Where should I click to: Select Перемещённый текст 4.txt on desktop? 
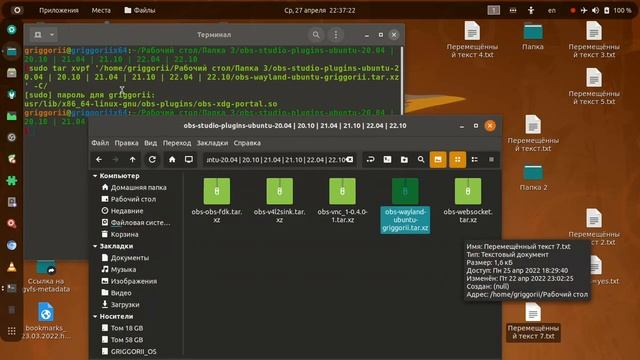pyautogui.click(x=472, y=40)
